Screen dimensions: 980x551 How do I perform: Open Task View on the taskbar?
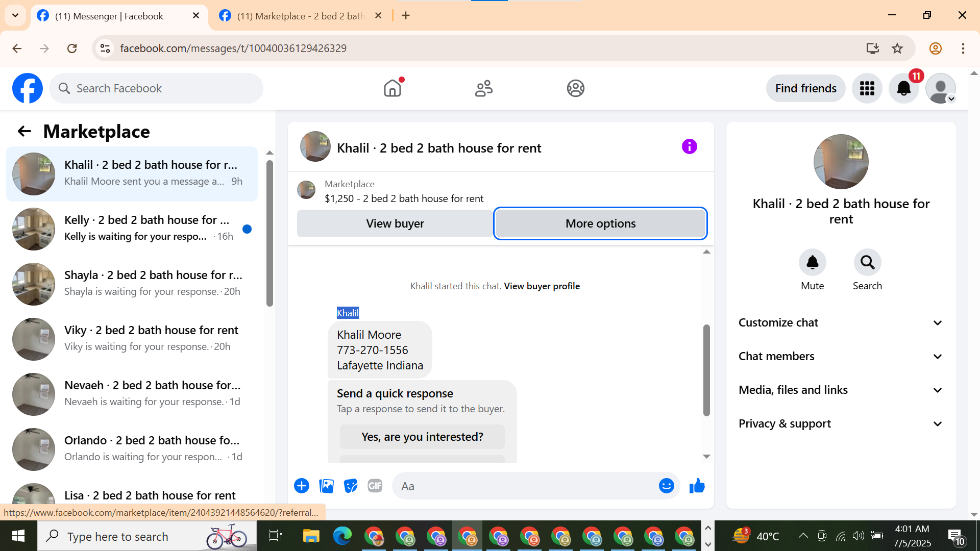[276, 536]
